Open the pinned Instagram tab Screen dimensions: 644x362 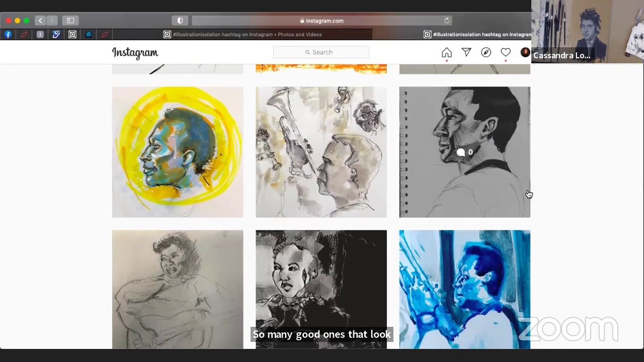(72, 35)
